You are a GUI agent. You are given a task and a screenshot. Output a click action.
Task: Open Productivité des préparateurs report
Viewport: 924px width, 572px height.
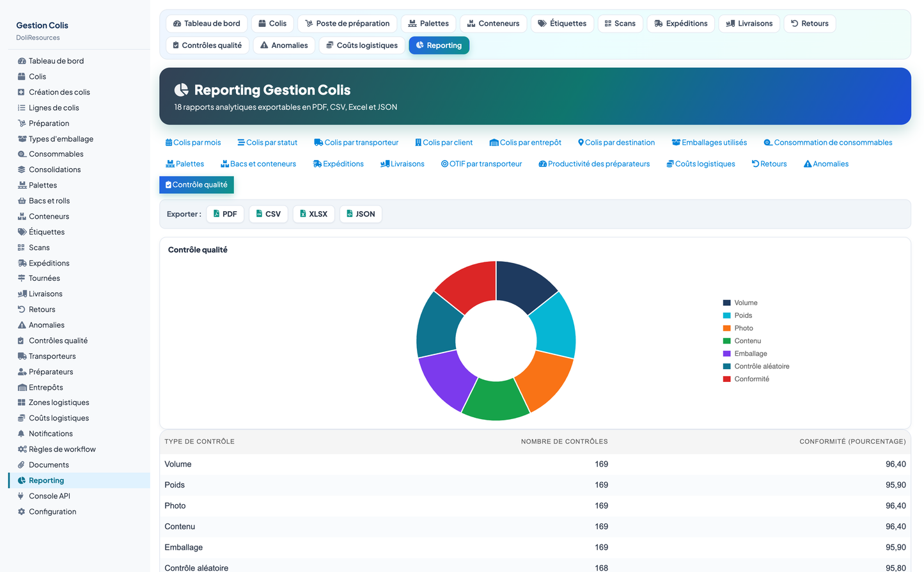point(594,164)
